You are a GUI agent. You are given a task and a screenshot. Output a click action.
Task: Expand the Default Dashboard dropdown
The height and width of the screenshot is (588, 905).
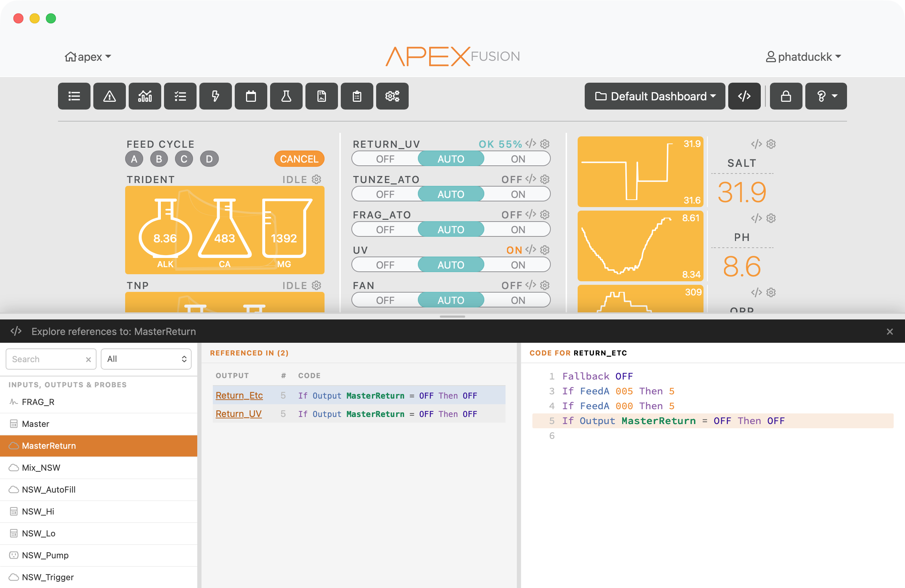655,96
